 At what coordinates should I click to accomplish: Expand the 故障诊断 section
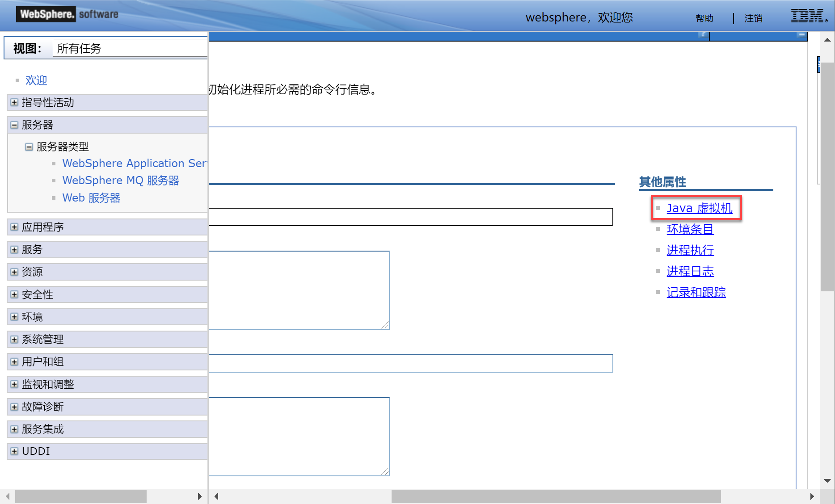pyautogui.click(x=14, y=407)
